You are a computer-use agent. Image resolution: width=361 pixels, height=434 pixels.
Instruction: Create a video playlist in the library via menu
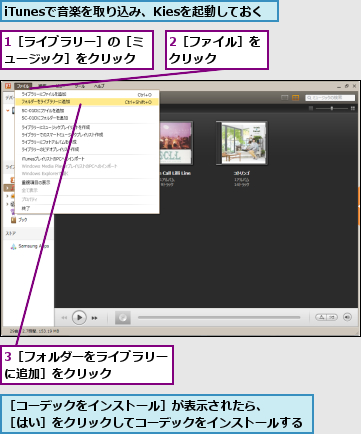87,149
